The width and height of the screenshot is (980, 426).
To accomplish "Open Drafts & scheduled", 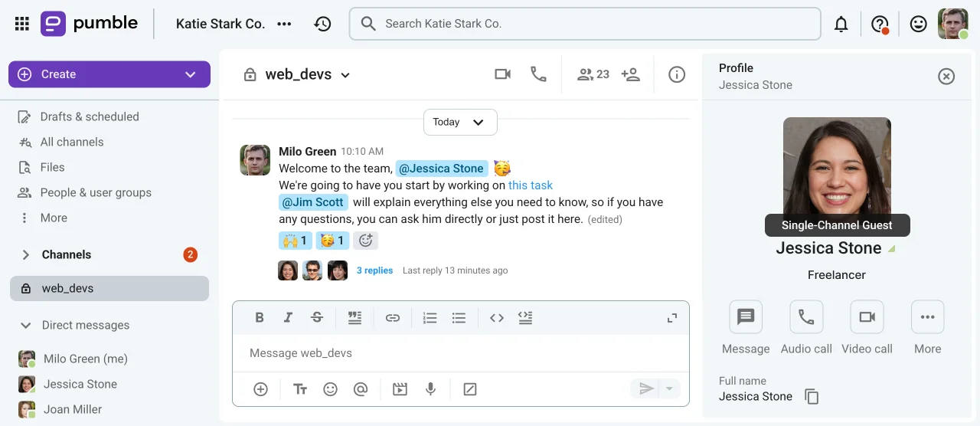I will tap(90, 116).
